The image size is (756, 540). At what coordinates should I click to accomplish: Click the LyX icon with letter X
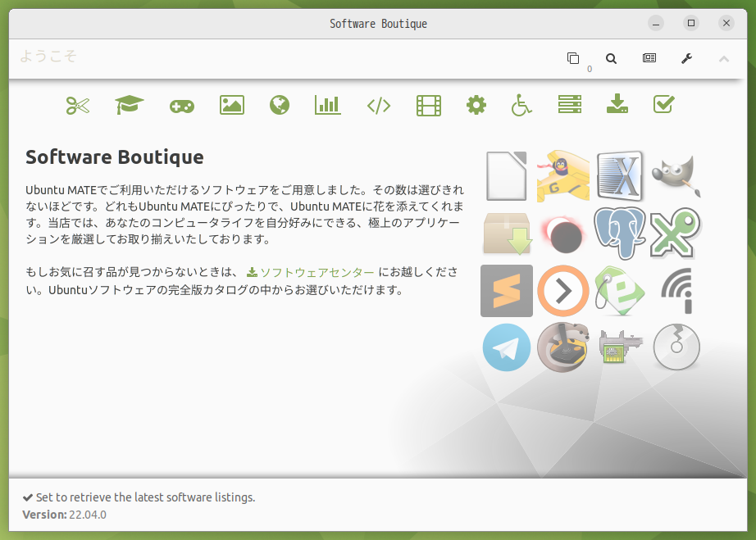pyautogui.click(x=620, y=176)
